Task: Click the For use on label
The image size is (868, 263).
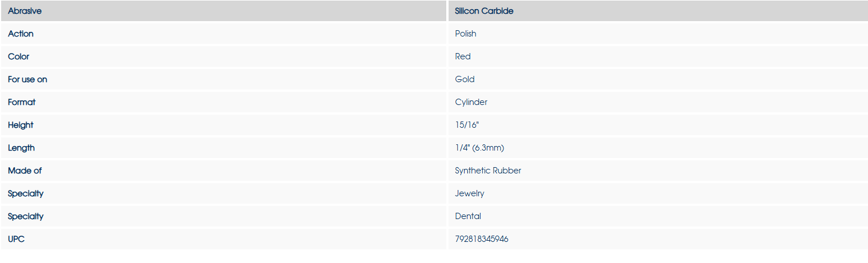Action: click(x=27, y=79)
